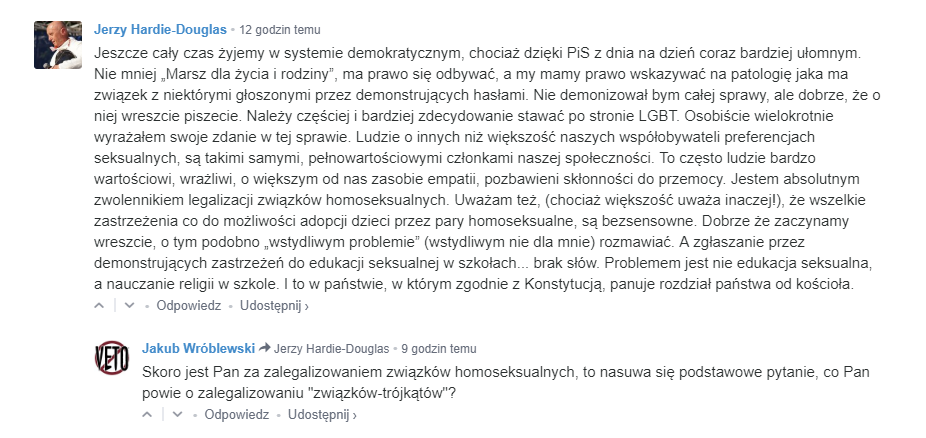Downvote Jerzy Hardie-Douglas's comment

[128, 305]
